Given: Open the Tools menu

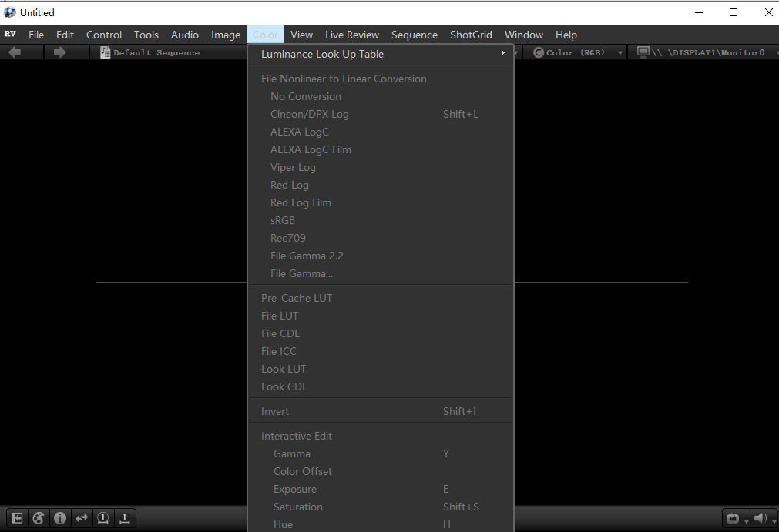Looking at the screenshot, I should pos(146,35).
